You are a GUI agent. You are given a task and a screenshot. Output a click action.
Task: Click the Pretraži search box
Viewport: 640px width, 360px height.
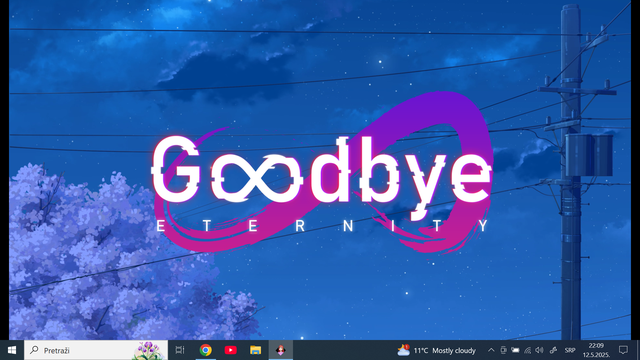click(x=96, y=350)
